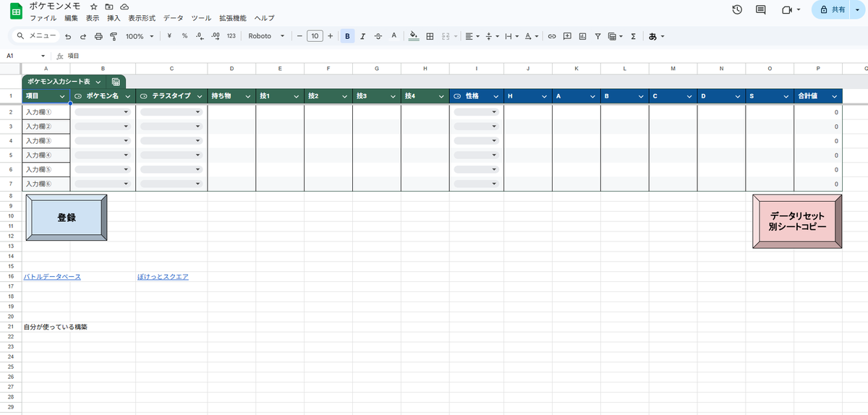Open the comments panel icon

(x=760, y=10)
